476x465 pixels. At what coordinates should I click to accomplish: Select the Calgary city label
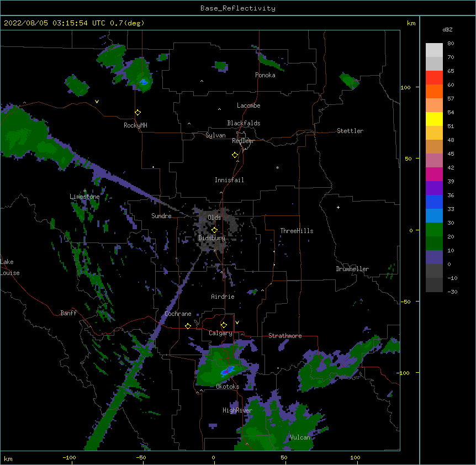coord(220,333)
